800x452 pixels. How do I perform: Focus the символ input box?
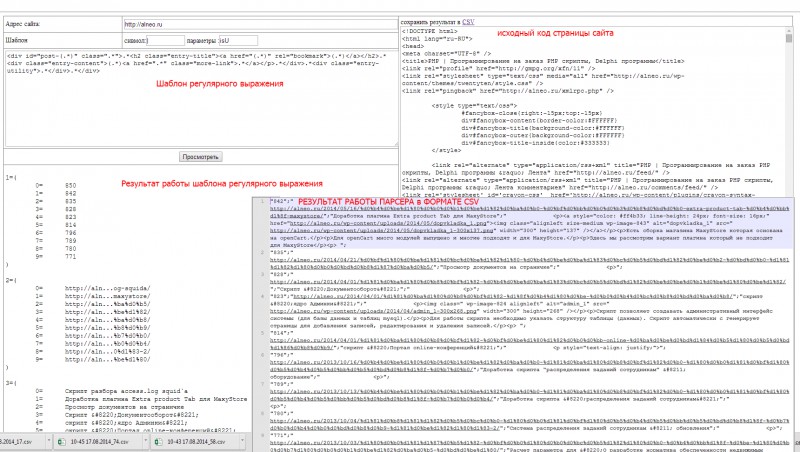pyautogui.click(x=166, y=40)
